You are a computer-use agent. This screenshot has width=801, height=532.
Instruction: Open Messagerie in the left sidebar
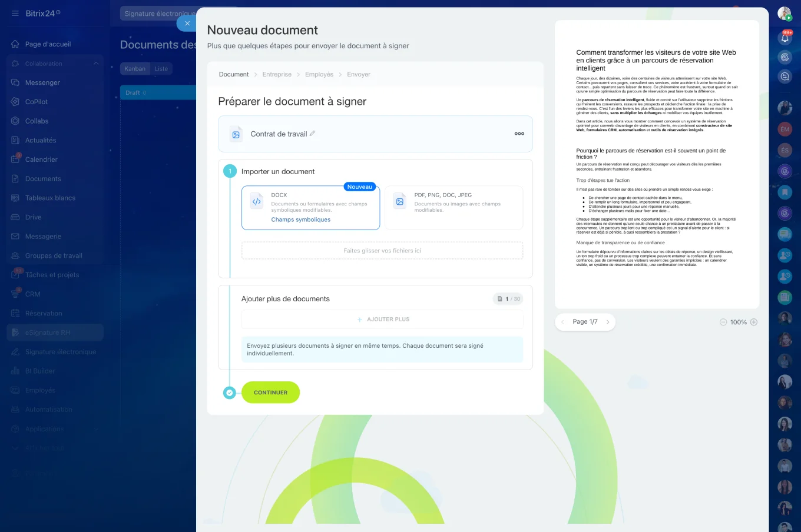point(43,237)
